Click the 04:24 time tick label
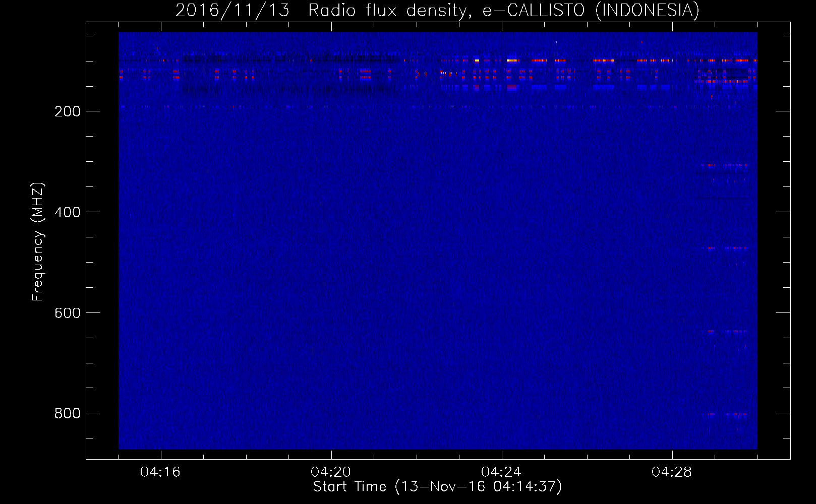The width and height of the screenshot is (816, 504). [501, 472]
